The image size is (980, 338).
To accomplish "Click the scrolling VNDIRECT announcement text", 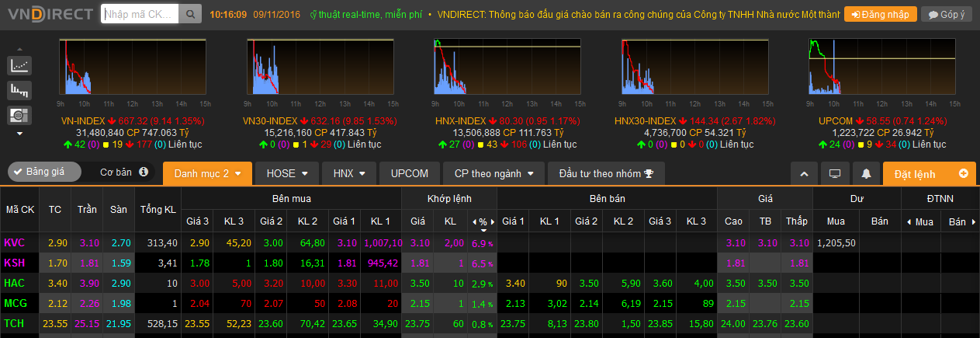I will click(x=639, y=14).
